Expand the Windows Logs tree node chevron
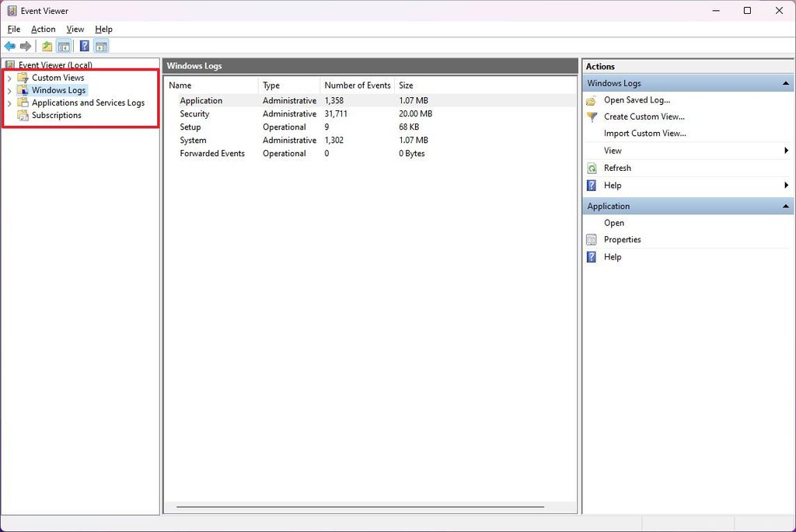Image resolution: width=796 pixels, height=532 pixels. (x=9, y=90)
